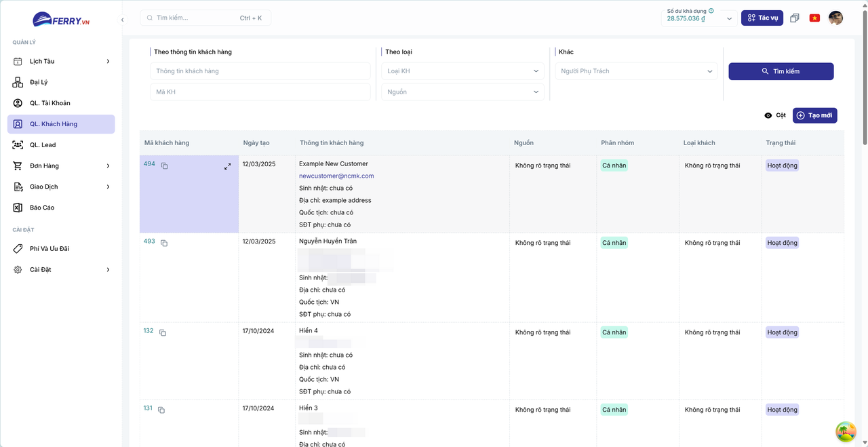Open the expand-arrows icon in row 494
This screenshot has height=447, width=868.
[x=228, y=166]
